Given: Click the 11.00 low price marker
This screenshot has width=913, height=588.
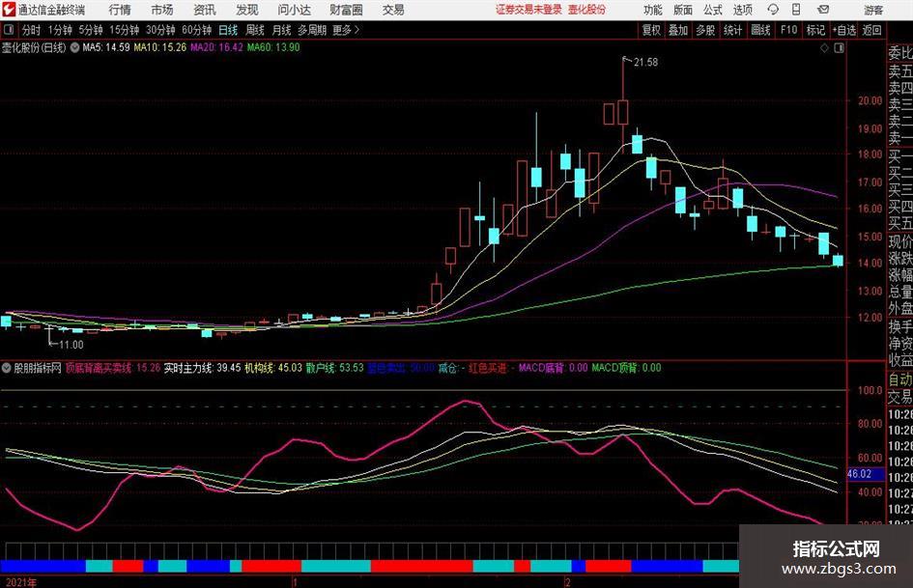Looking at the screenshot, I should tap(71, 345).
